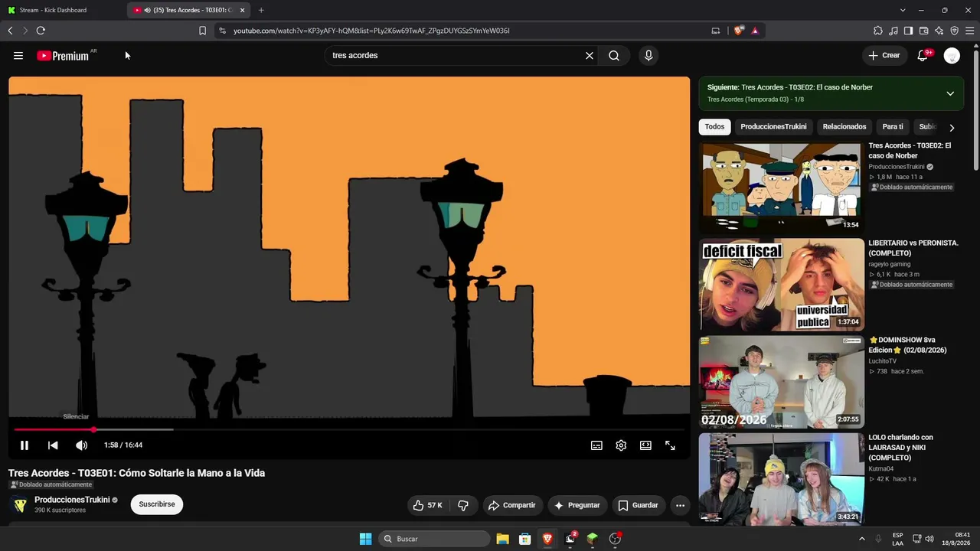This screenshot has height=551, width=980.
Task: Open the YouTube guide hamburger menu
Action: [18, 55]
